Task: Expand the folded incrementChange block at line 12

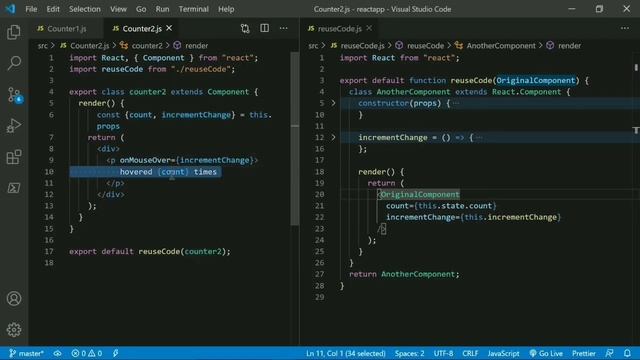Action: [x=333, y=138]
